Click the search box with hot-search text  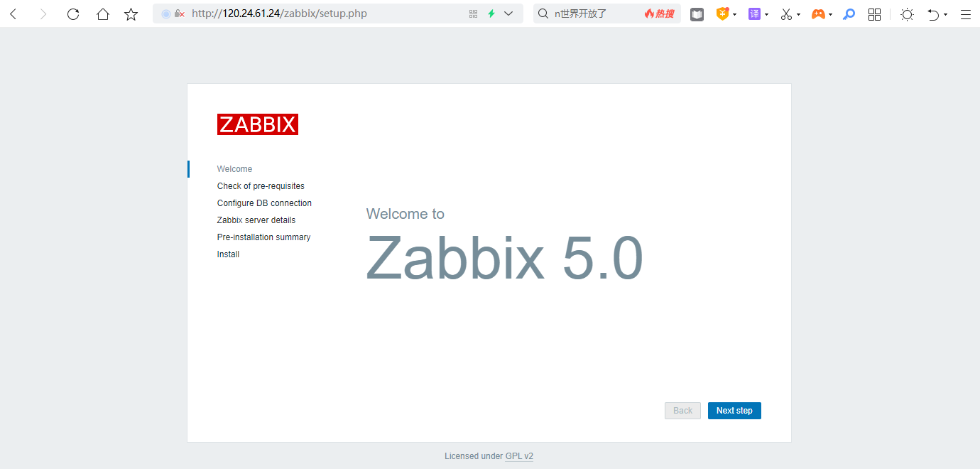(x=597, y=14)
